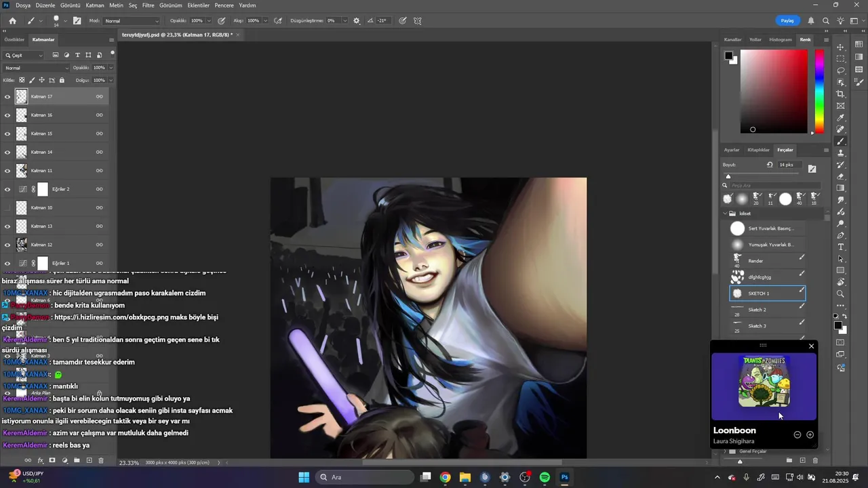Select the Type tool in toolbar
The width and height of the screenshot is (868, 488).
click(x=841, y=247)
